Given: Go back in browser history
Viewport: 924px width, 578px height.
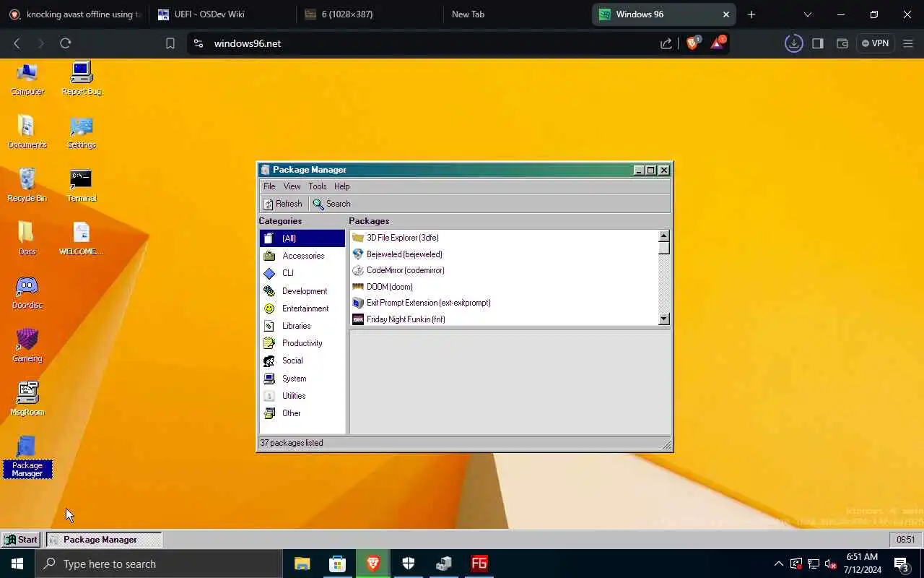Looking at the screenshot, I should pos(17,43).
